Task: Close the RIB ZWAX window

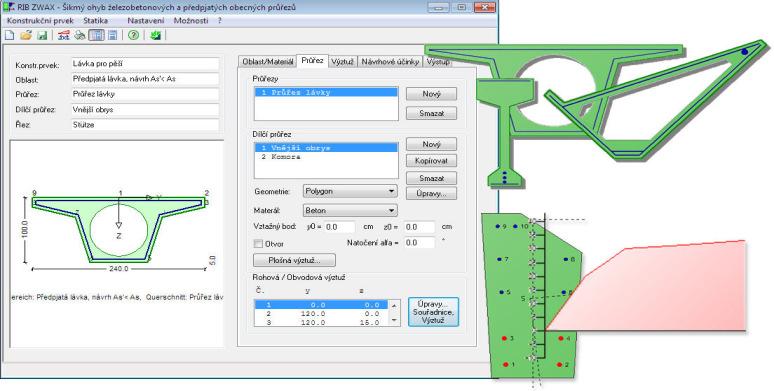Action: pyautogui.click(x=484, y=7)
